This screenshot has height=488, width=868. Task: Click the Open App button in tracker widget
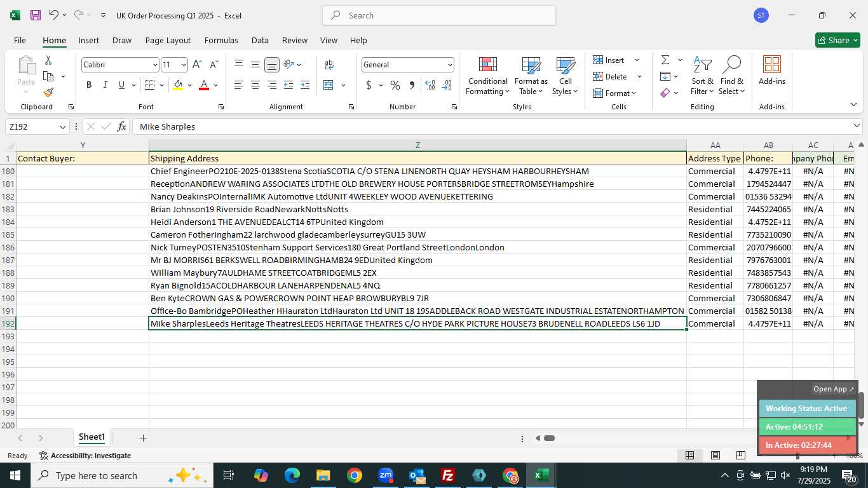click(x=834, y=389)
